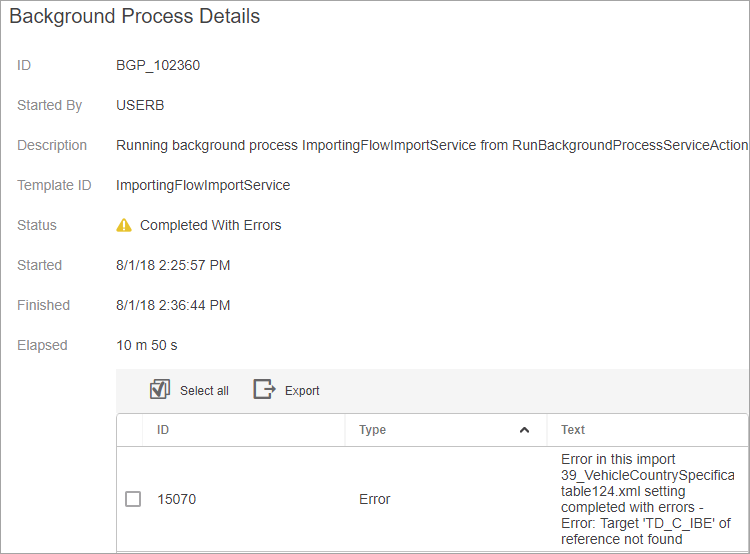Click the ImportingFlowImportService template ID value

203,186
